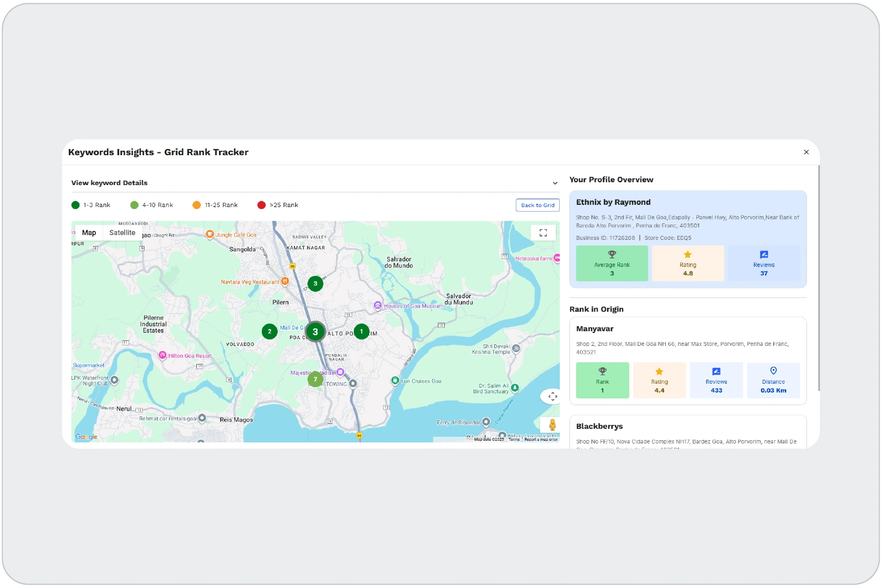Toggle fullscreen map view
This screenshot has width=882, height=588.
543,232
